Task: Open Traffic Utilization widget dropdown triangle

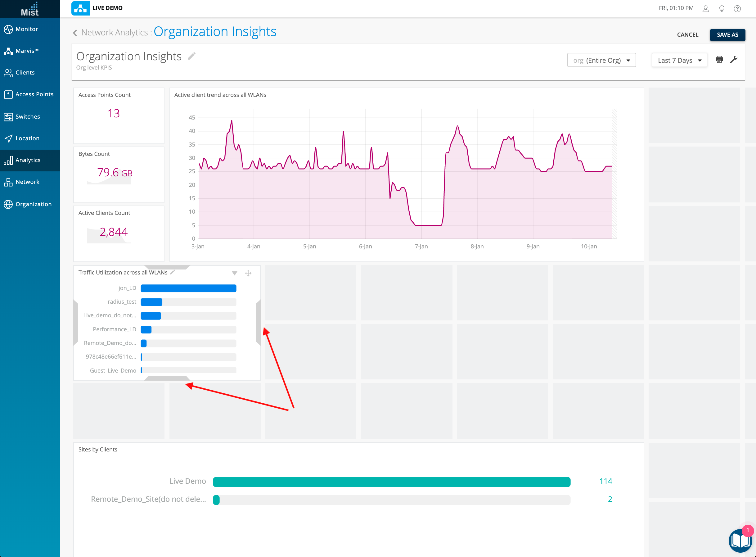Action: coord(235,273)
